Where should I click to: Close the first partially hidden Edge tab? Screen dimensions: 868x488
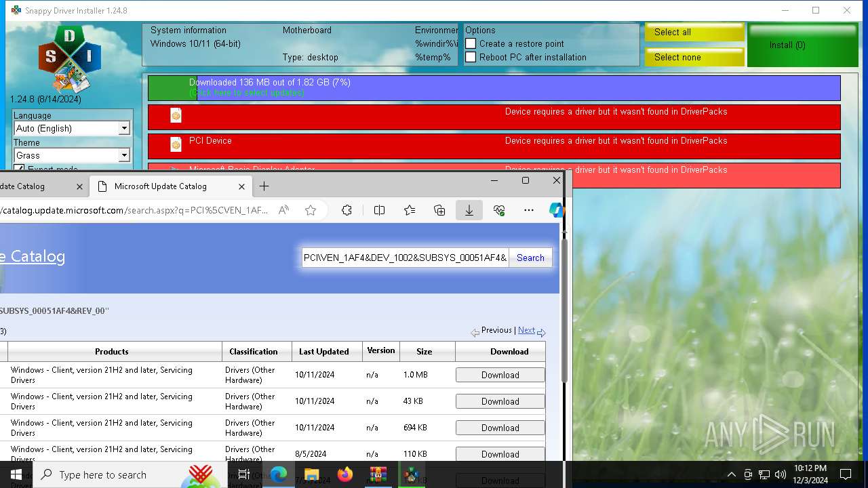tap(79, 186)
